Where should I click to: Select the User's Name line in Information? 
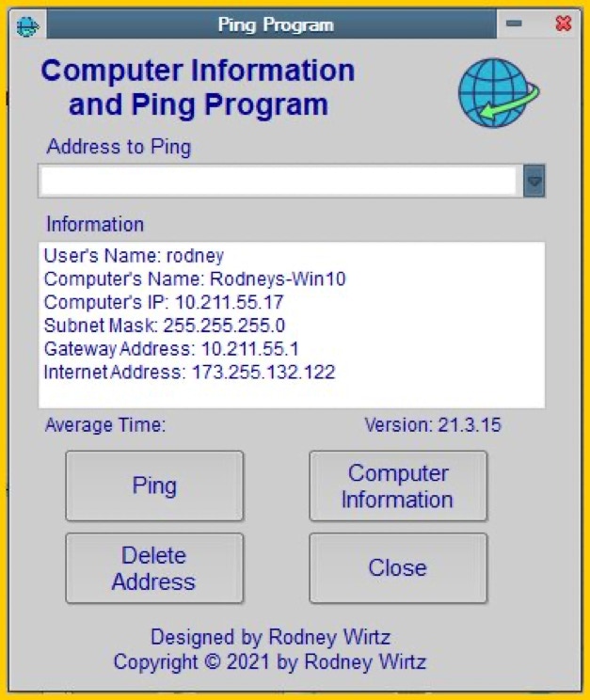tap(135, 255)
